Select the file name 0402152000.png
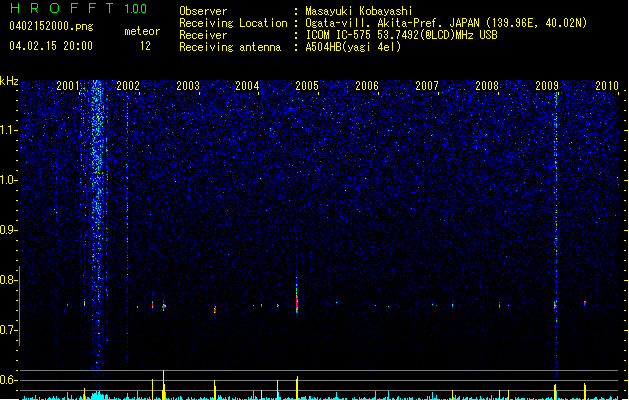The image size is (629, 400). pyautogui.click(x=51, y=26)
